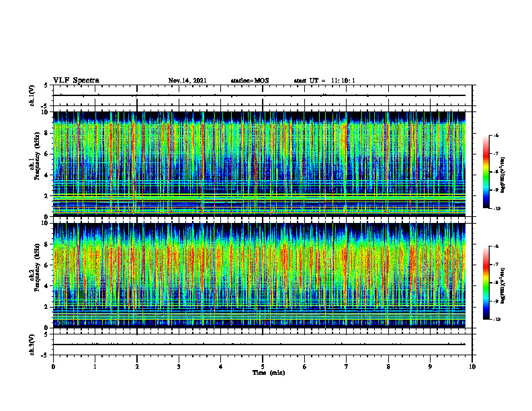Select the "start UT = 11:10:1" header text
The height and width of the screenshot is (411, 532).
click(x=324, y=81)
